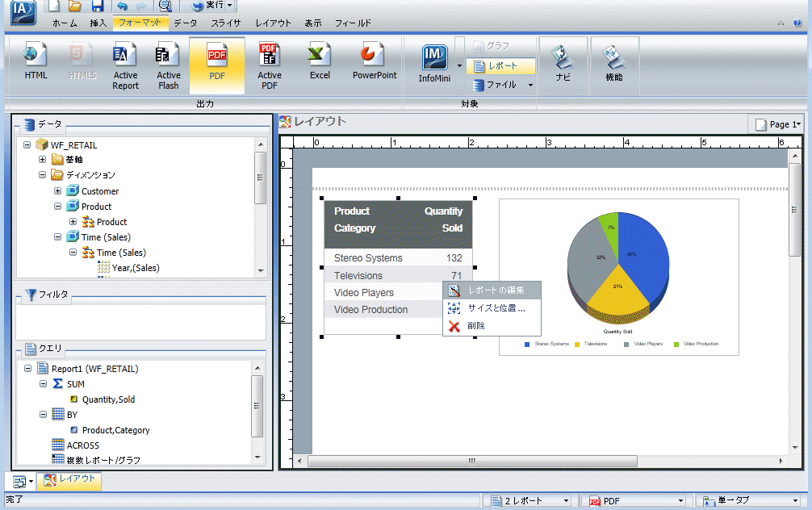This screenshot has width=812, height=510.
Task: Open the ファイル dropdown arrow
Action: (531, 85)
